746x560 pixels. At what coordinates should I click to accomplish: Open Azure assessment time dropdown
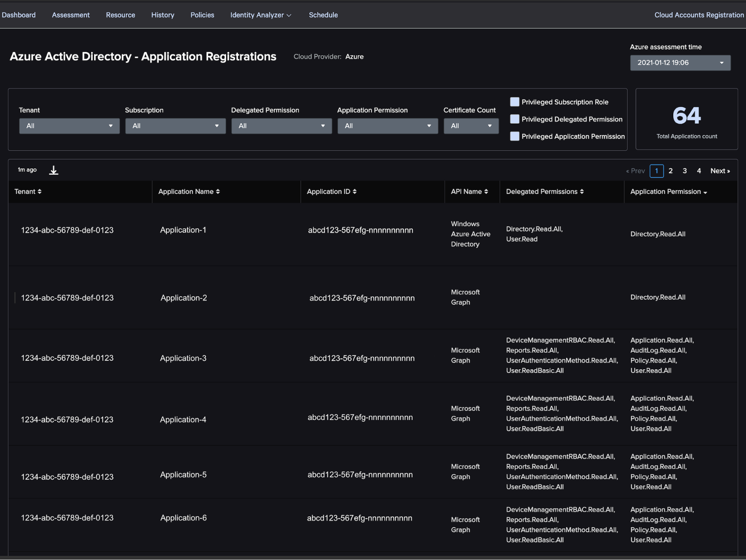pos(680,63)
